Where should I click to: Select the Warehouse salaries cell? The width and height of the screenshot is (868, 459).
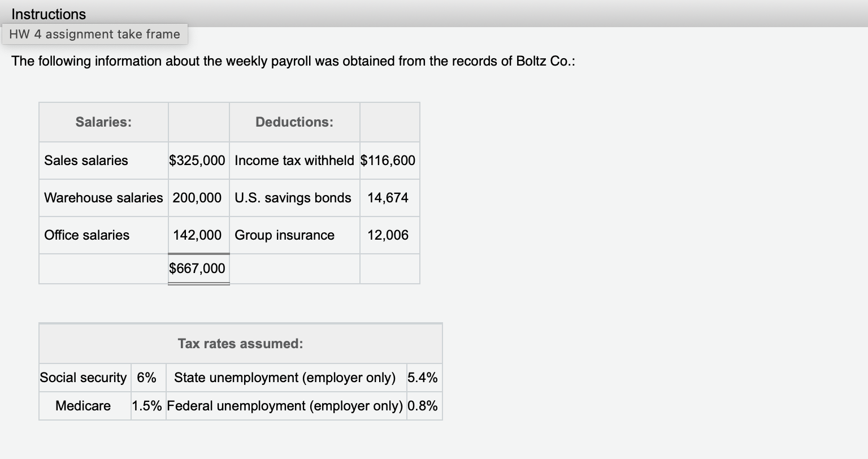point(103,197)
